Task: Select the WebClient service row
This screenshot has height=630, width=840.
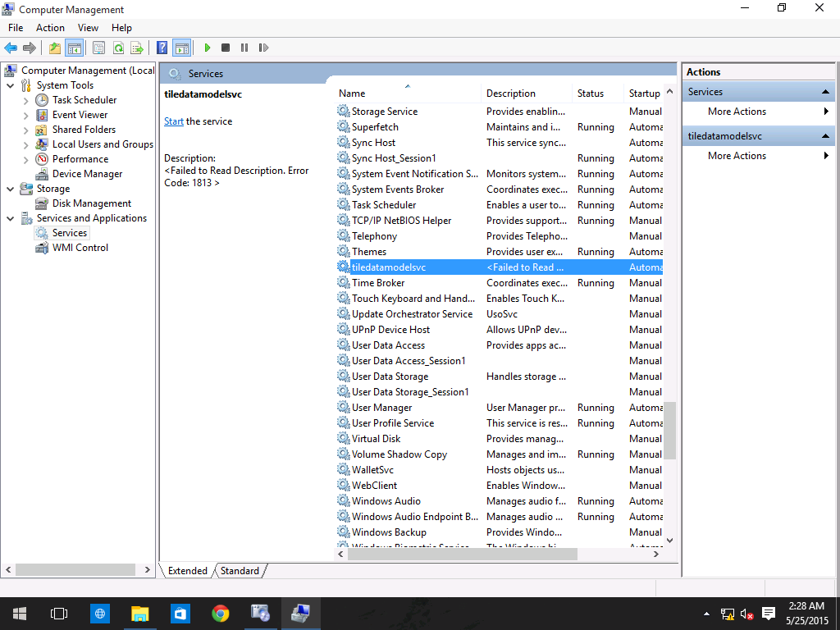Action: [x=500, y=486]
